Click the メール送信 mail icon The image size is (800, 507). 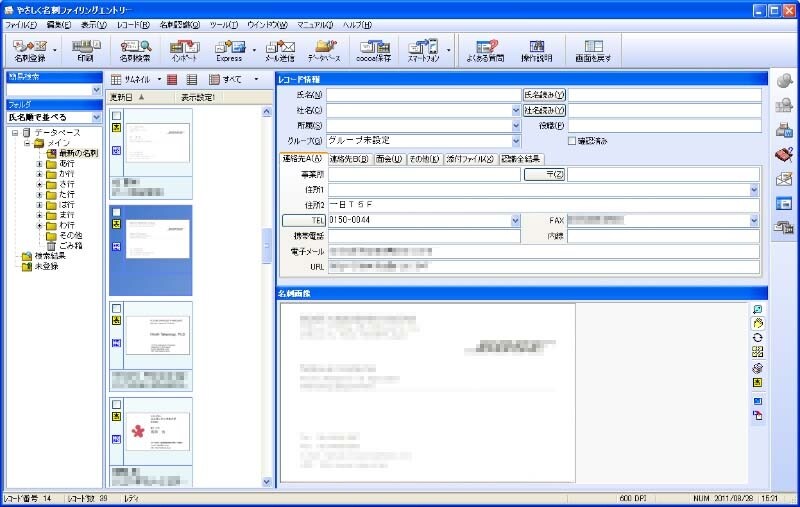click(x=279, y=49)
